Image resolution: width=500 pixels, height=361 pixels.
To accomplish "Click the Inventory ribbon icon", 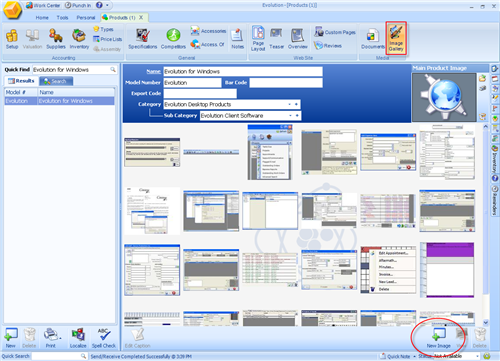I will 79,39.
